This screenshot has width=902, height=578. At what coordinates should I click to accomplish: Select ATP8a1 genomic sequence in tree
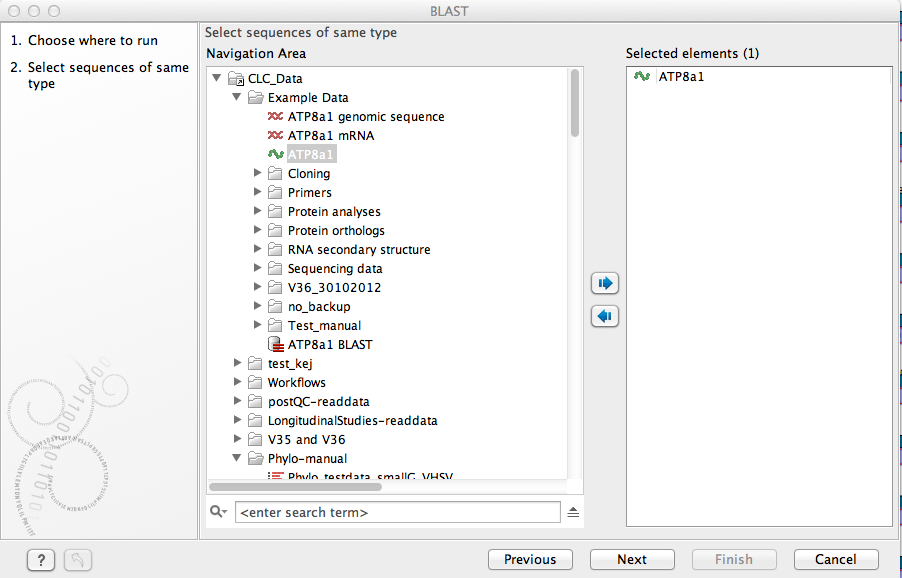[x=365, y=117]
